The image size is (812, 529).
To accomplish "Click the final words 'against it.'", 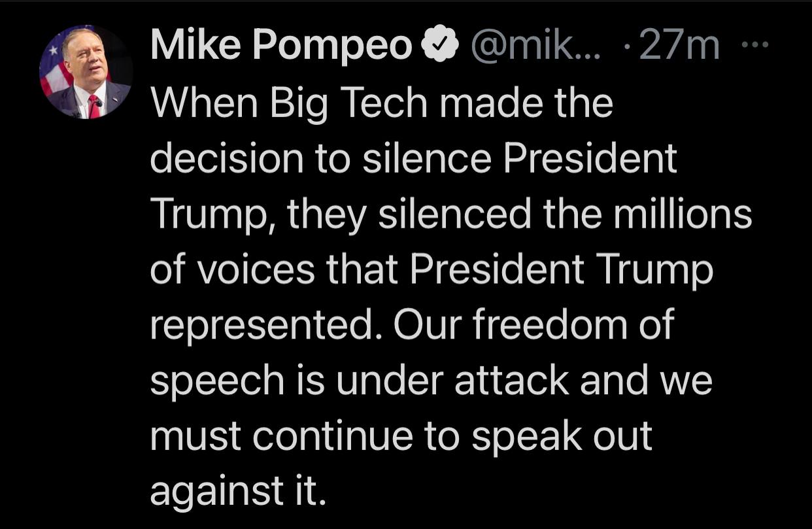I will (x=237, y=490).
